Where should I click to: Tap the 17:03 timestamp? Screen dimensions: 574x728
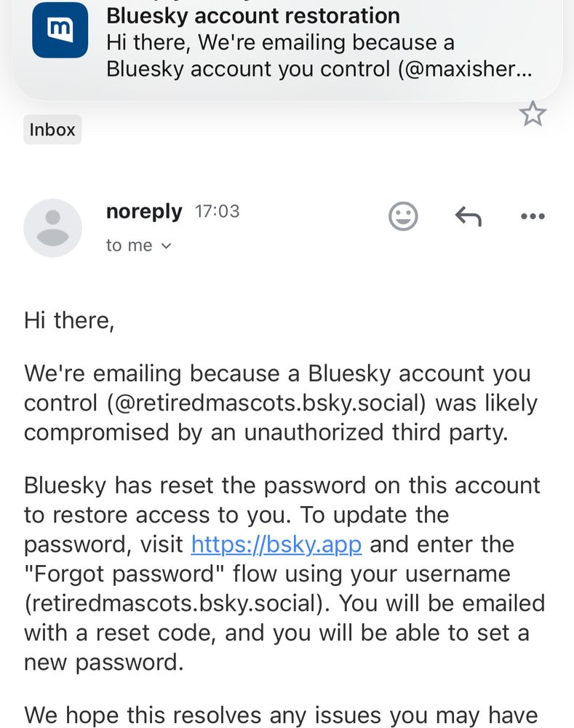coord(218,211)
